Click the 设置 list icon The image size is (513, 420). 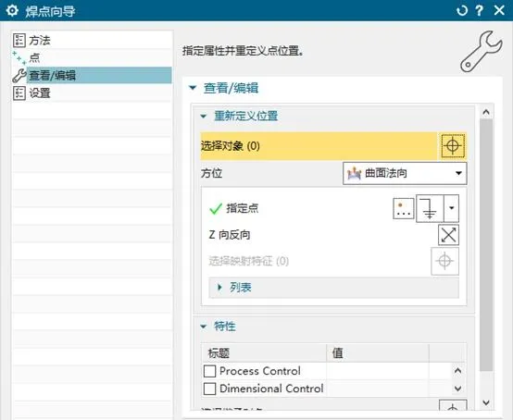coord(19,93)
